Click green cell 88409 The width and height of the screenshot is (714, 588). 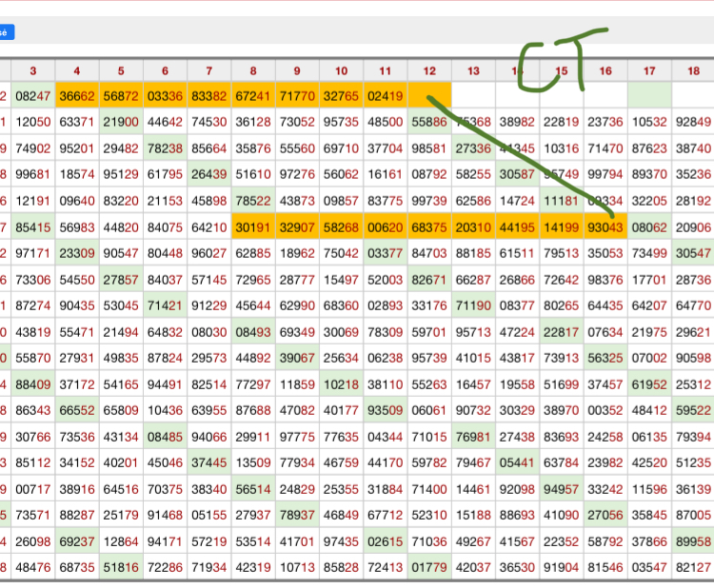coord(32,384)
